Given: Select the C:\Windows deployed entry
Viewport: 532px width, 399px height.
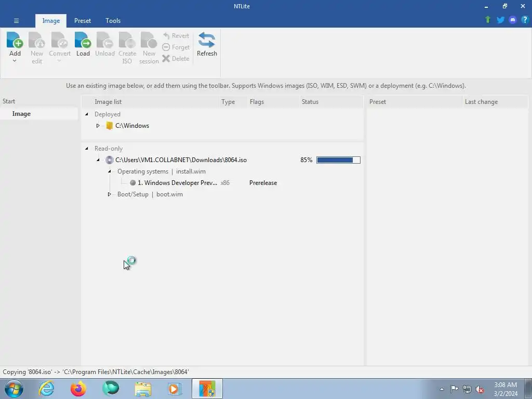Looking at the screenshot, I should [x=132, y=126].
